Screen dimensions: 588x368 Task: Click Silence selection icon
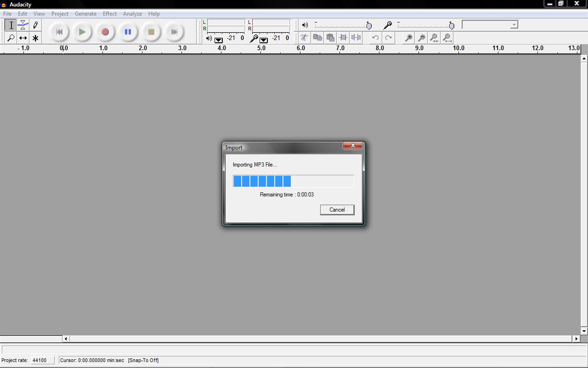[x=356, y=38]
